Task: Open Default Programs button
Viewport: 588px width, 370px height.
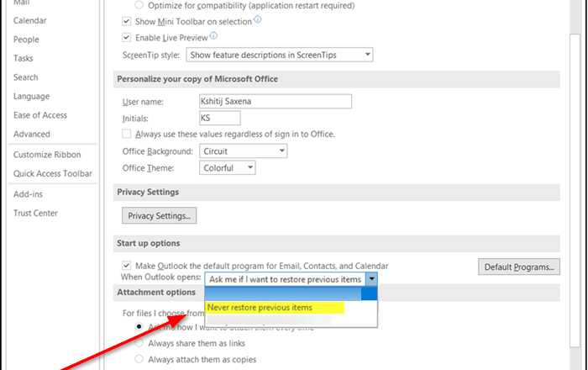Action: pyautogui.click(x=519, y=267)
